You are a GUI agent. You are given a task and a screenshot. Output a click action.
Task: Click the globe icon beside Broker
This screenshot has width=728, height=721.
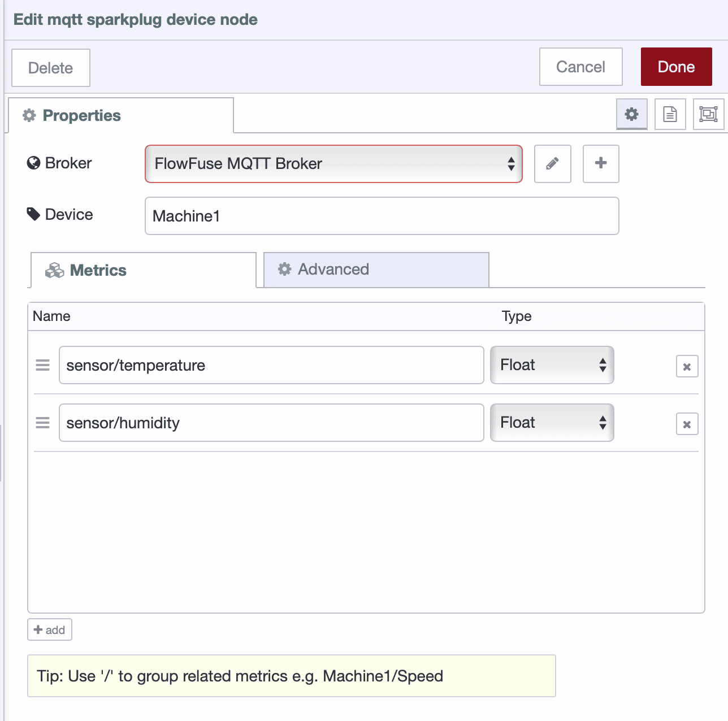pos(33,163)
